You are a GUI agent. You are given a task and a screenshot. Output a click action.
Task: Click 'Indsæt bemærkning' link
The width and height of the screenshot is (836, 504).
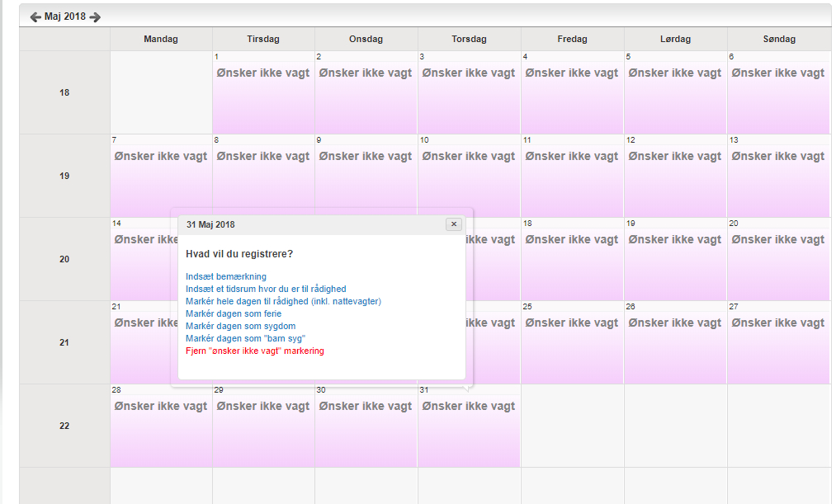click(226, 276)
